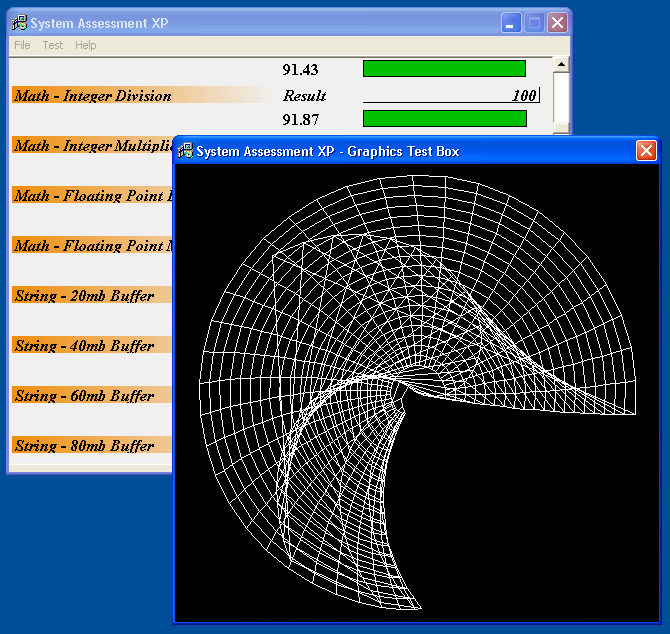
Task: Click the Graphics Test Box window icon
Action: pos(185,151)
